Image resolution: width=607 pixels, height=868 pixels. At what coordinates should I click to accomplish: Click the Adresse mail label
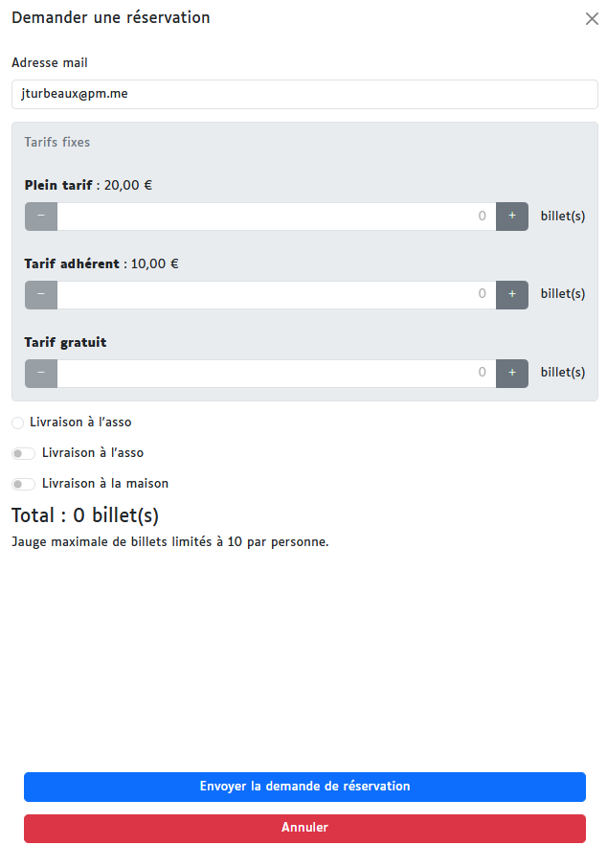[x=50, y=63]
